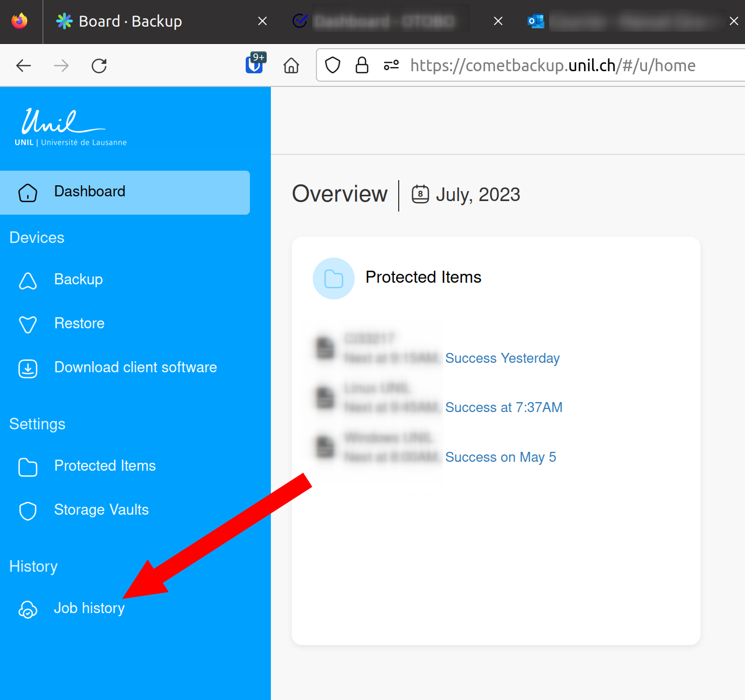Open site permissions icon in address bar
This screenshot has height=700, width=745.
coord(391,65)
